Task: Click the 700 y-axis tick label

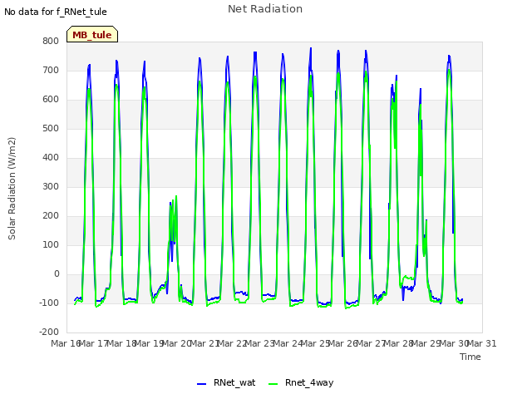Action: [51, 70]
